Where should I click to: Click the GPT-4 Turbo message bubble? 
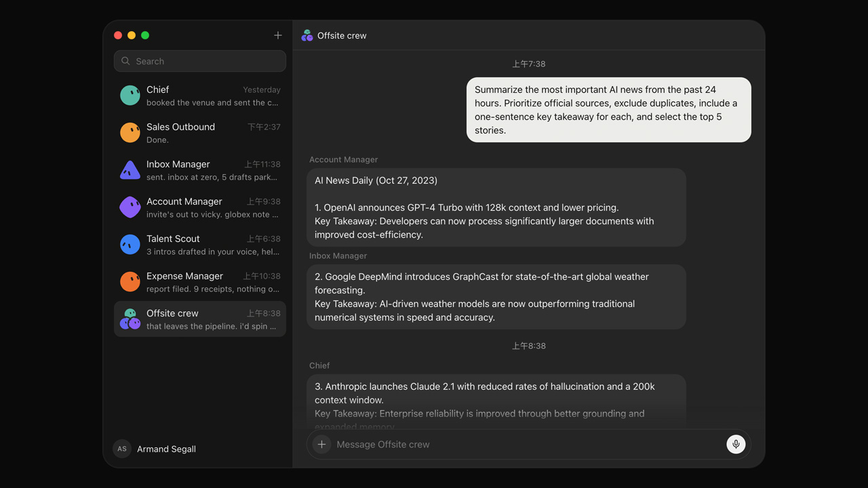tap(496, 207)
